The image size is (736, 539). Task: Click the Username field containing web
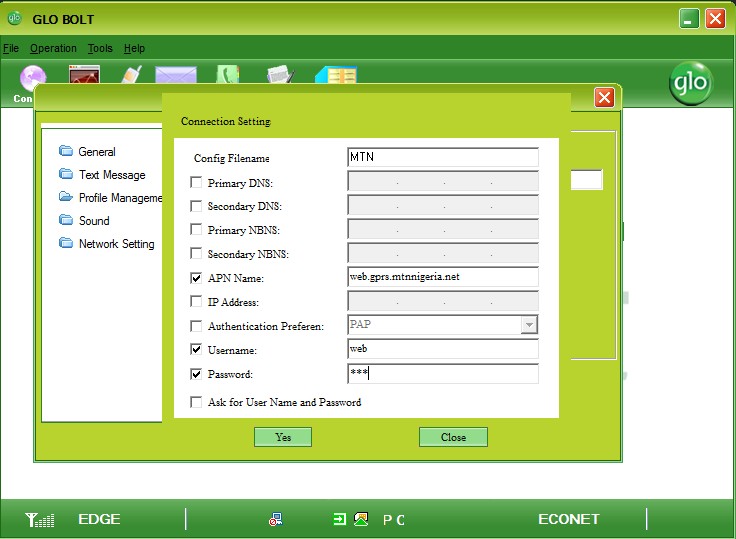(x=443, y=349)
